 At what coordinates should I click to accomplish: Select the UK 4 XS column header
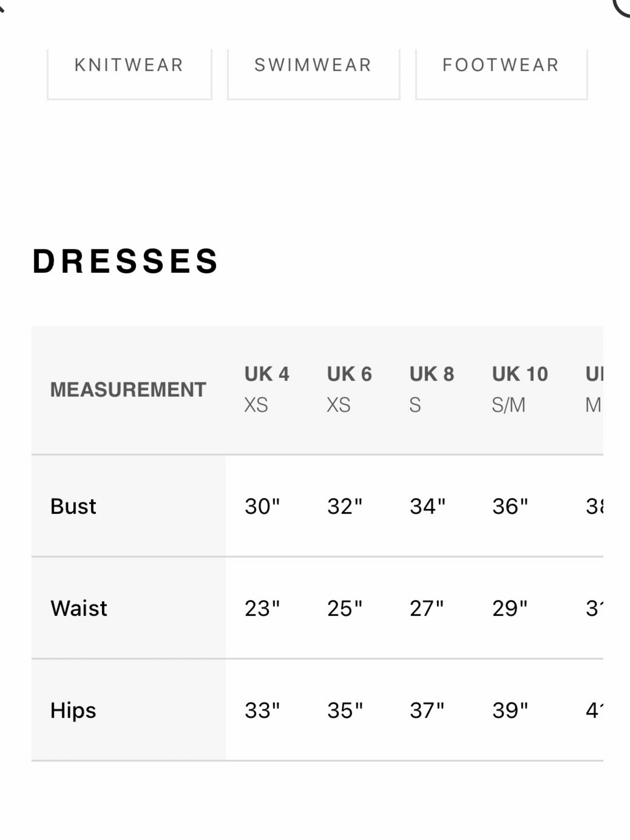(267, 389)
